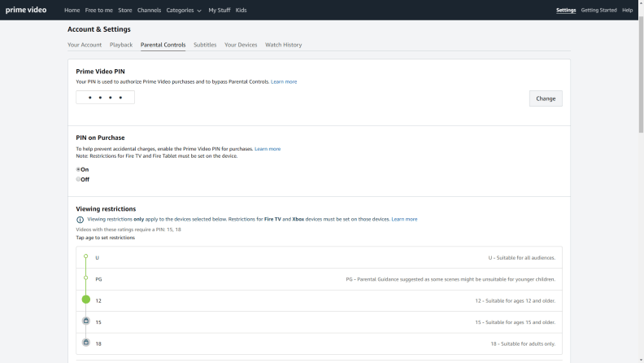Go to Home in top navigation
Image resolution: width=644 pixels, height=363 pixels.
coord(72,11)
